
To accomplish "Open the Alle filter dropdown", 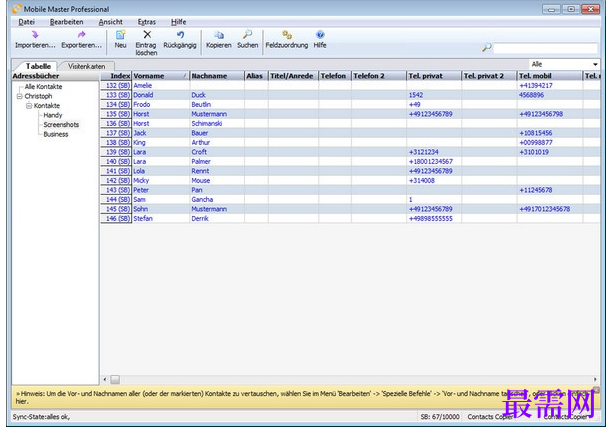I will (x=594, y=65).
